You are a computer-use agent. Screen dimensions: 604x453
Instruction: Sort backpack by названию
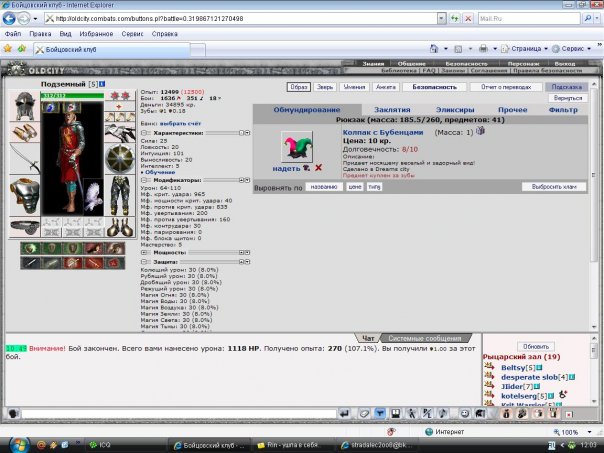[324, 187]
